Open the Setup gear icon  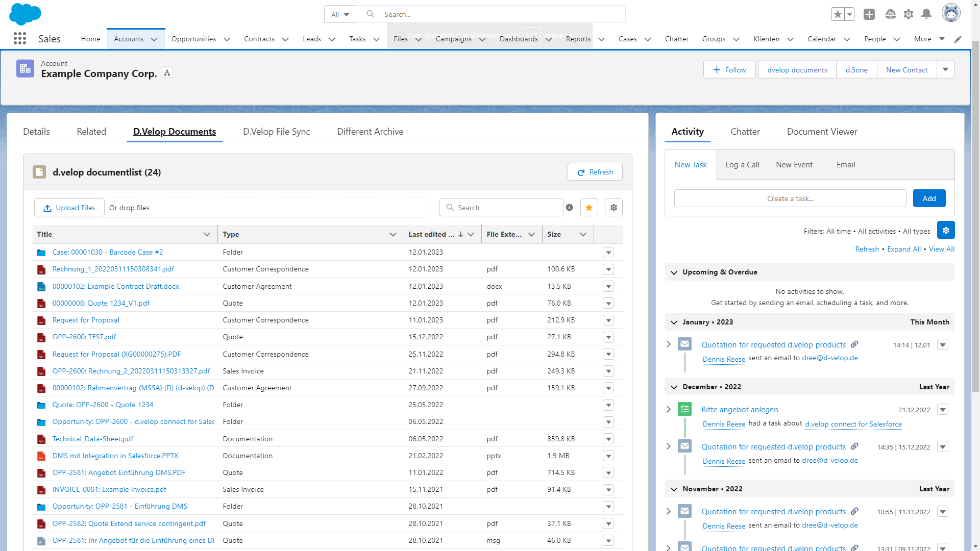coord(909,14)
